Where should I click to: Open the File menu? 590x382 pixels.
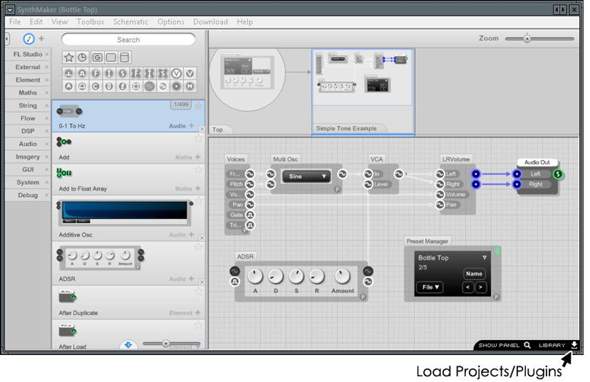coord(15,22)
